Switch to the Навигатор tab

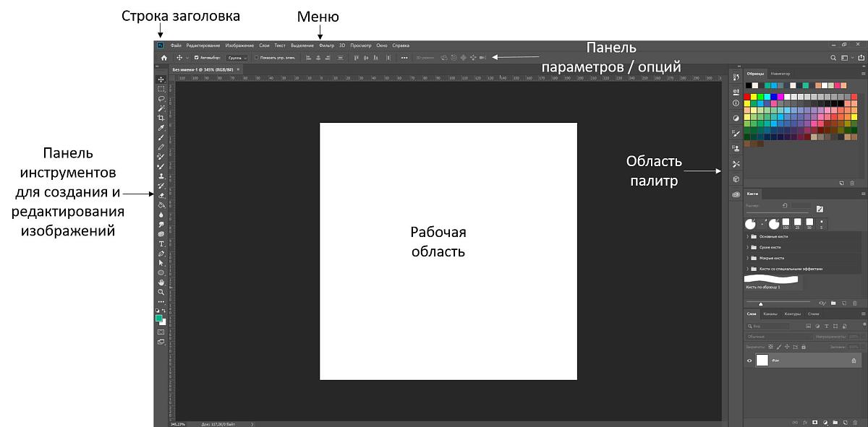tap(780, 74)
